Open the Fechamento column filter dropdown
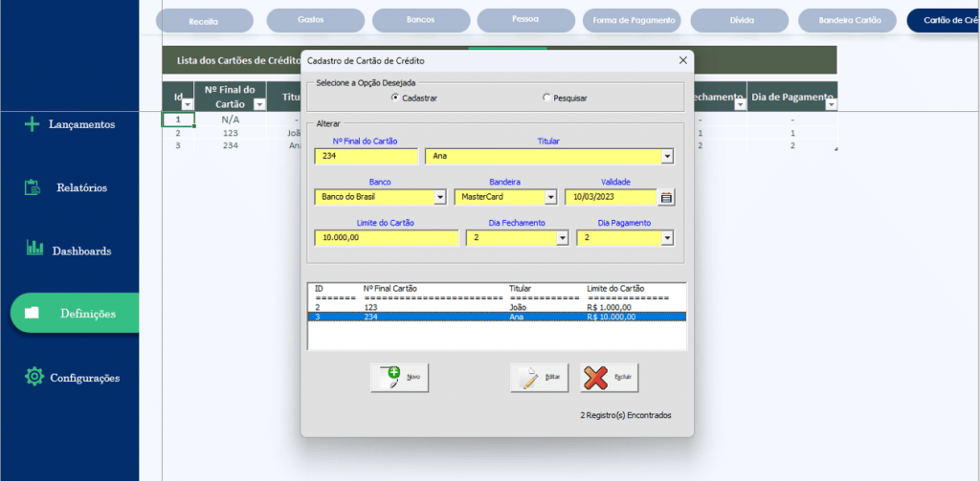Viewport: 980px width, 481px height. point(740,105)
